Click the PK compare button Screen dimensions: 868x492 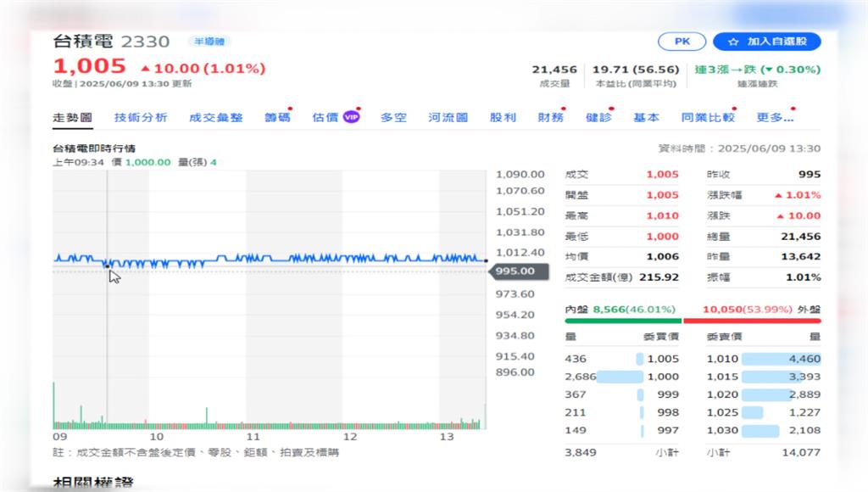click(682, 42)
